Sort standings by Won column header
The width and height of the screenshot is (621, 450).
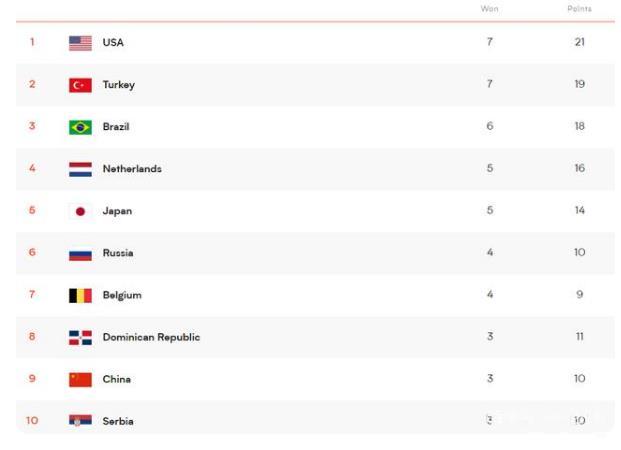[489, 9]
